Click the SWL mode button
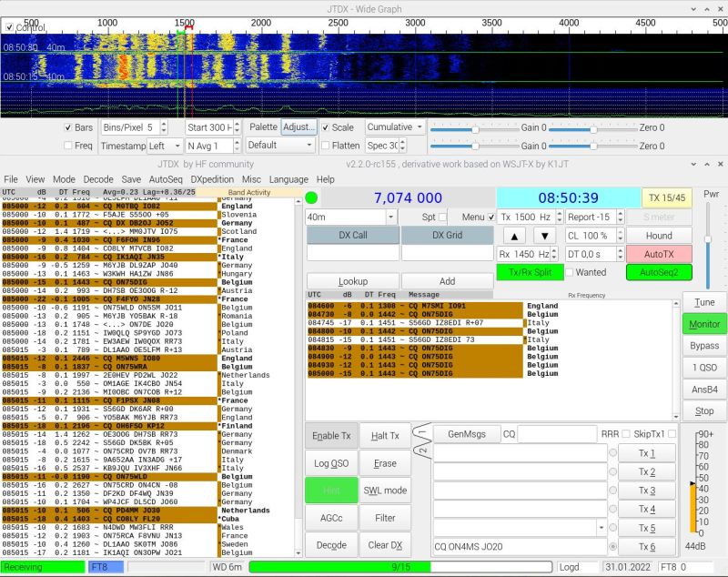 point(385,491)
